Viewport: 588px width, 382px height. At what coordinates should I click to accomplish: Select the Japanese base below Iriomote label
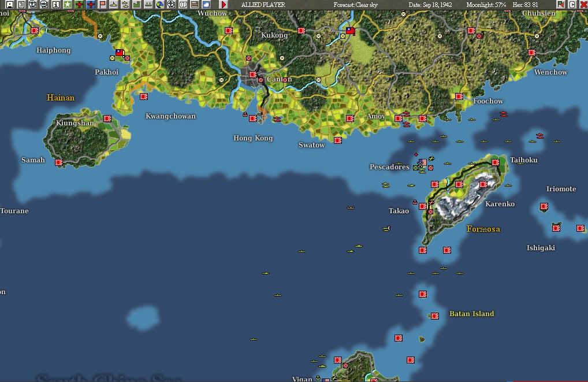click(544, 206)
